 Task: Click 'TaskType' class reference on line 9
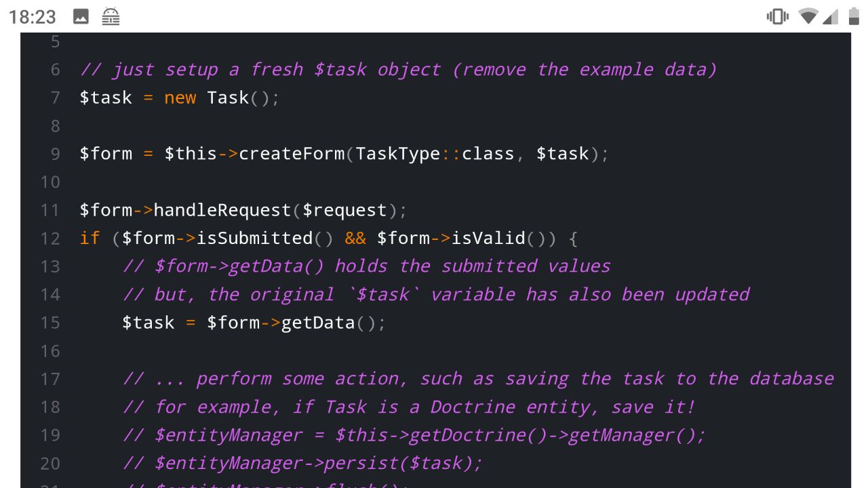click(398, 154)
